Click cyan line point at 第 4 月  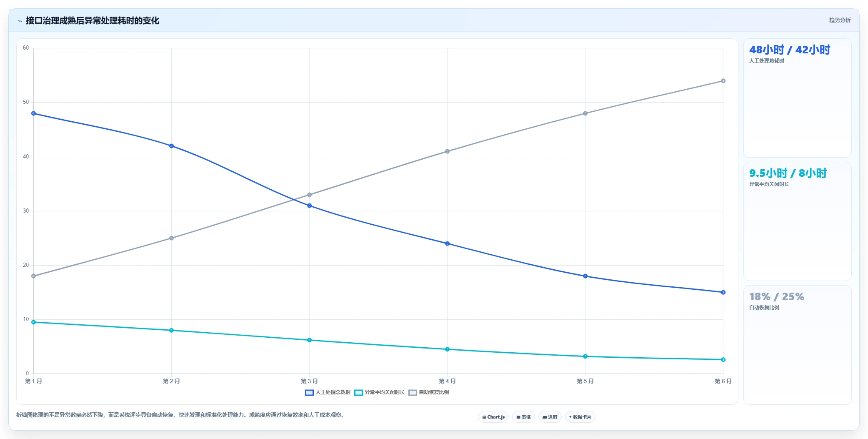tap(447, 349)
